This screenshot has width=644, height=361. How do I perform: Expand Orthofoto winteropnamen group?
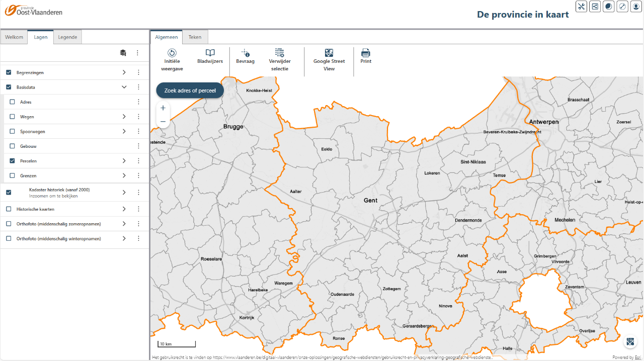(x=124, y=238)
